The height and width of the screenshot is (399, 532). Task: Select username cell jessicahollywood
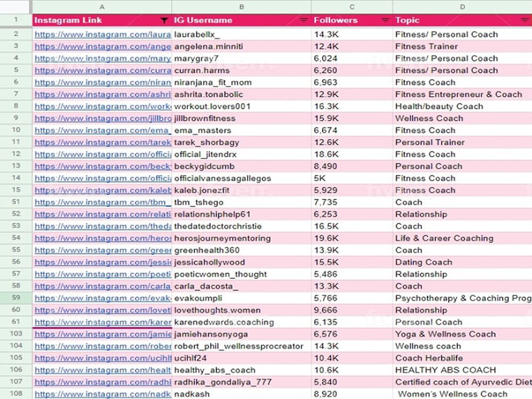coord(242,262)
